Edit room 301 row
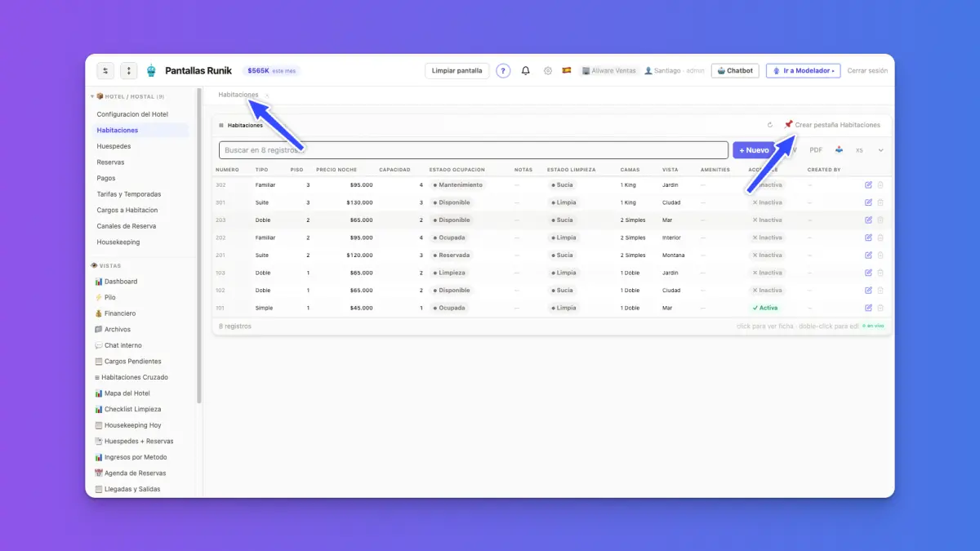 point(868,202)
